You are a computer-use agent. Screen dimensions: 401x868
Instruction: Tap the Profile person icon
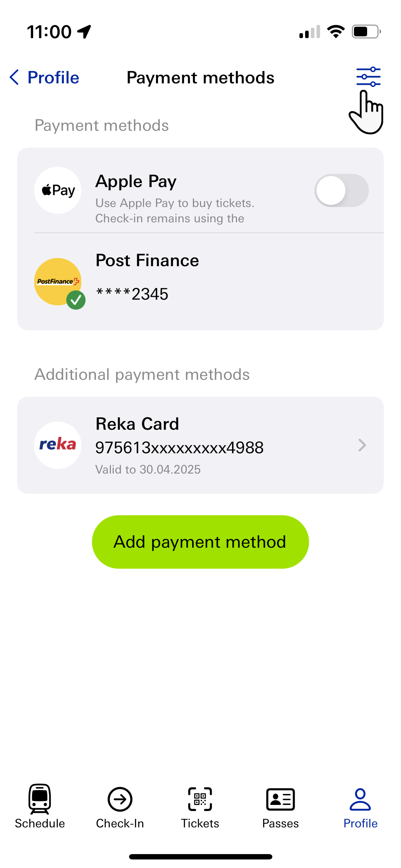[360, 799]
